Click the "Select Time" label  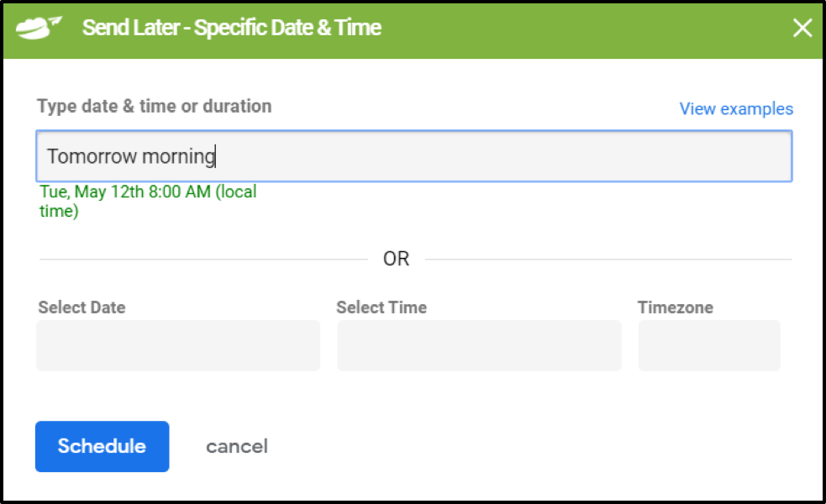pos(381,307)
